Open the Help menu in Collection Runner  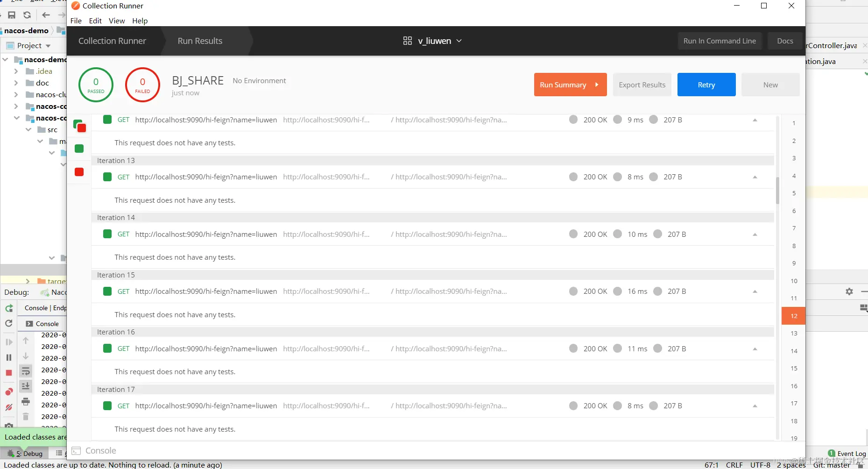tap(140, 21)
